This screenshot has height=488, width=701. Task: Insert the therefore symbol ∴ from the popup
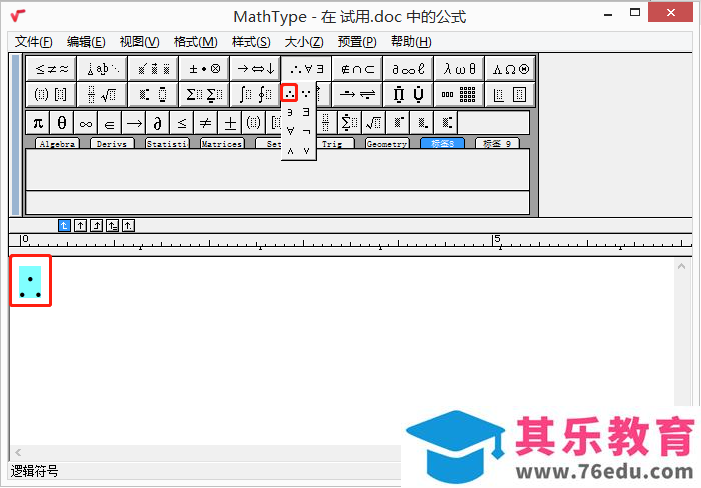tap(290, 93)
